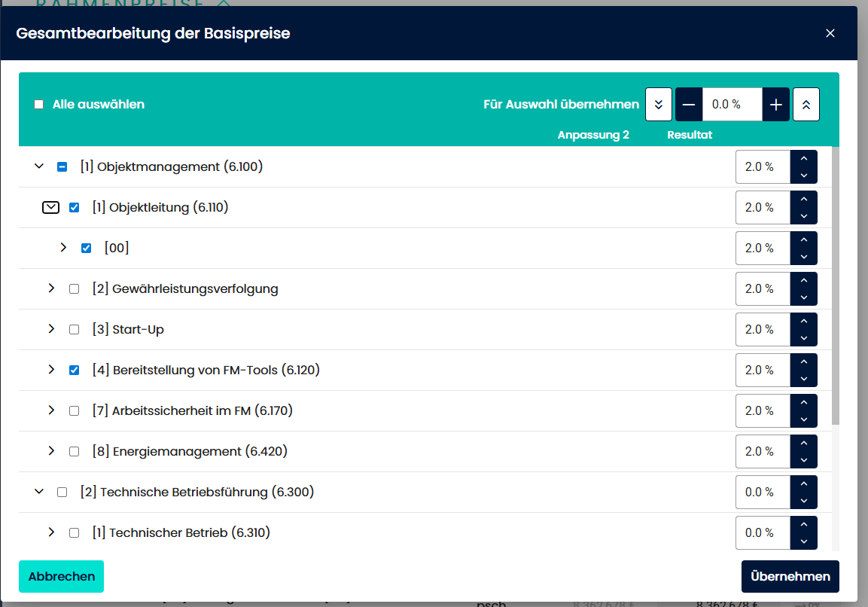Uncheck Bereitstellung von FM-Tools checkbox
The image size is (868, 607).
coord(74,370)
